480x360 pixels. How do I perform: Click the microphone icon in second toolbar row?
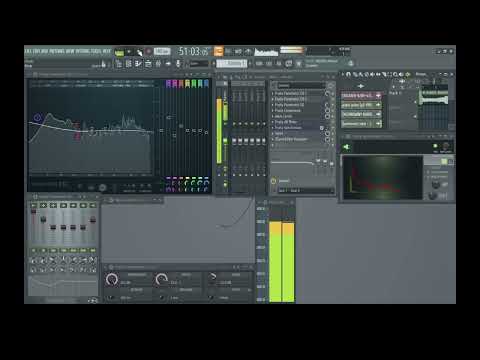tap(178, 63)
